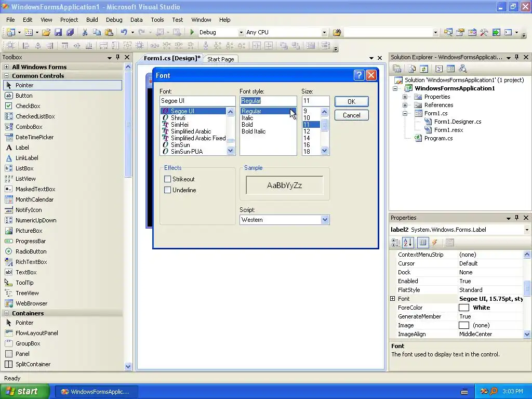532x399 pixels.
Task: Open the Debug menu
Action: 114,20
